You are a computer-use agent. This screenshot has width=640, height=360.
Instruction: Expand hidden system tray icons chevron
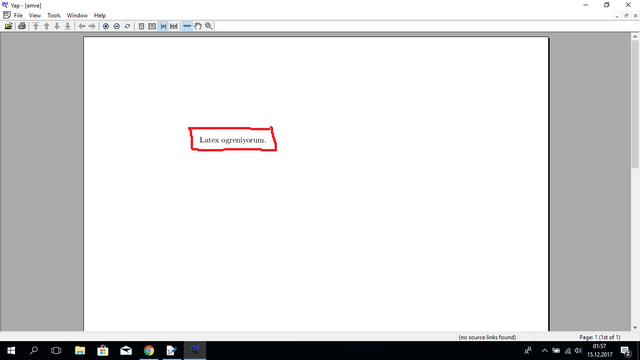(545, 351)
